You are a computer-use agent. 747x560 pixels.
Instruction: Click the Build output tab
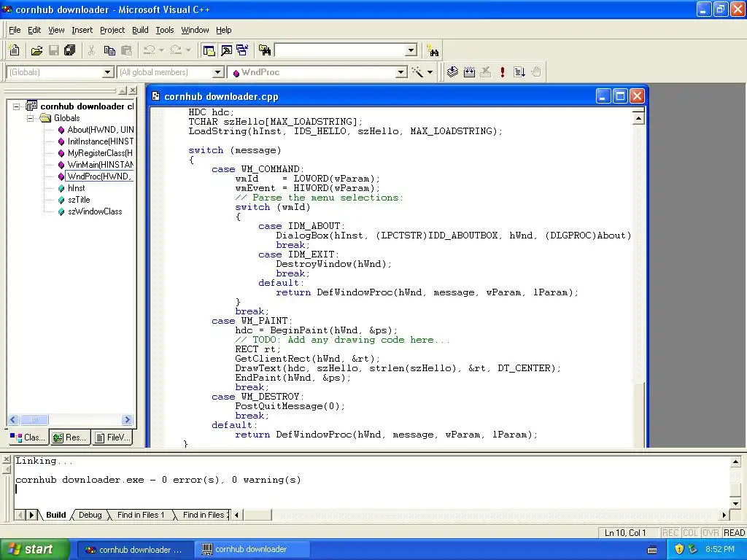[x=55, y=515]
